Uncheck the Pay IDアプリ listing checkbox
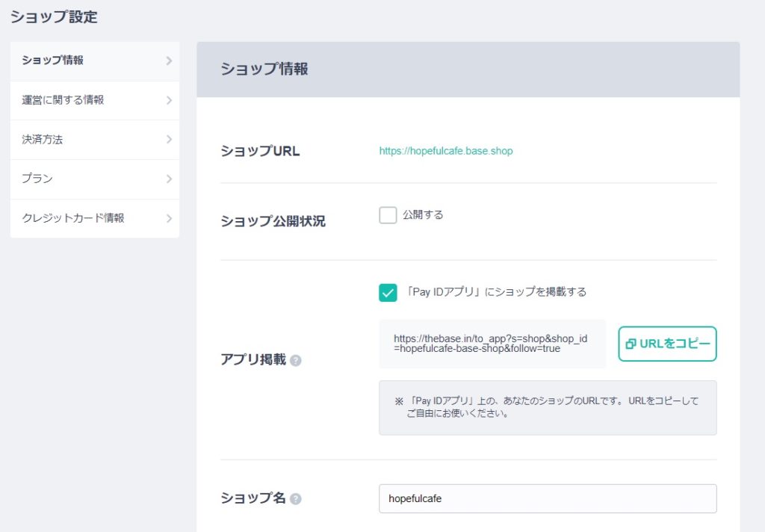Viewport: 765px width, 532px height. point(388,292)
